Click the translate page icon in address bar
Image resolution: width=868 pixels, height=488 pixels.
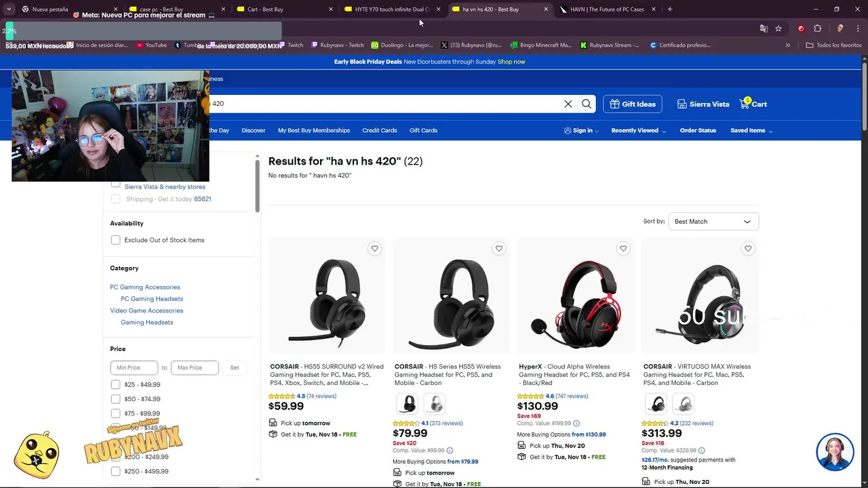pyautogui.click(x=764, y=28)
